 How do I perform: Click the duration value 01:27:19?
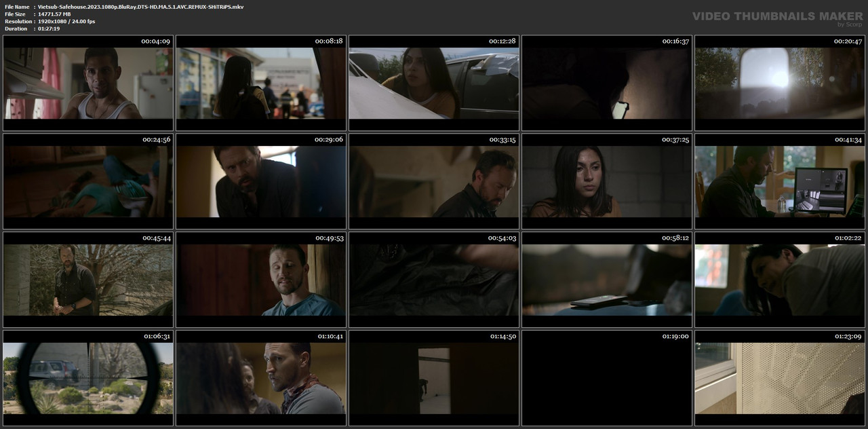point(49,29)
